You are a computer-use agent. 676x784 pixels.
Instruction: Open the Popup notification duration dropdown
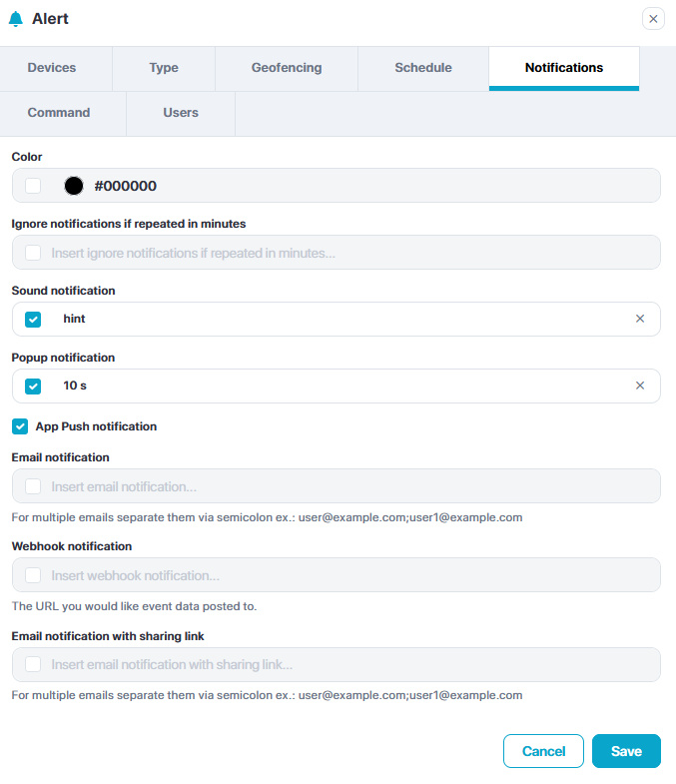(339, 387)
